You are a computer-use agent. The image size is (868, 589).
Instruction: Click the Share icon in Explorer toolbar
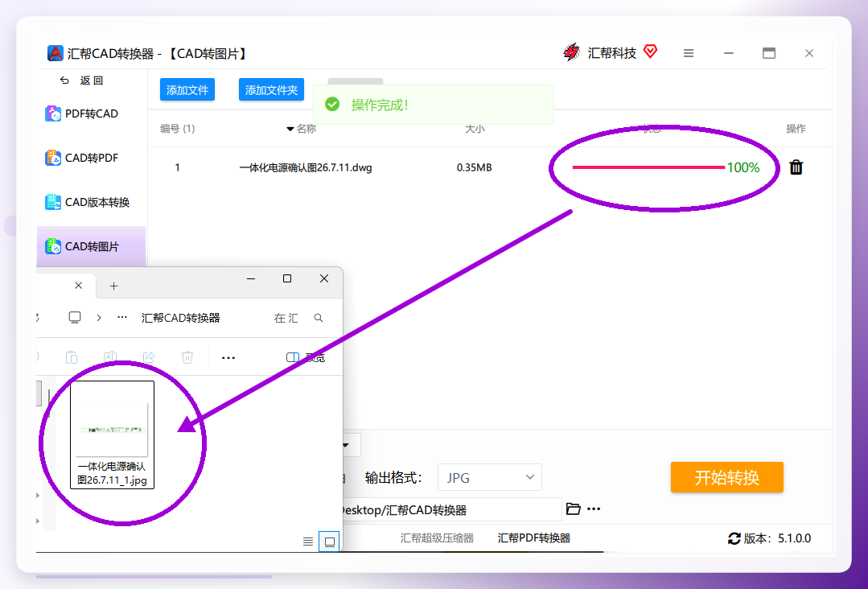pos(149,357)
